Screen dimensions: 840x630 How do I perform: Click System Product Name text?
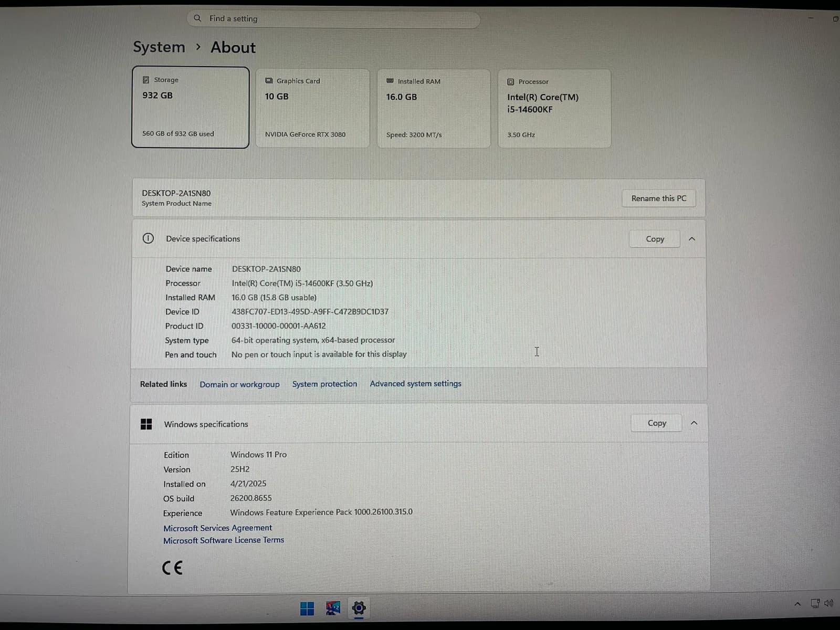[x=176, y=204]
